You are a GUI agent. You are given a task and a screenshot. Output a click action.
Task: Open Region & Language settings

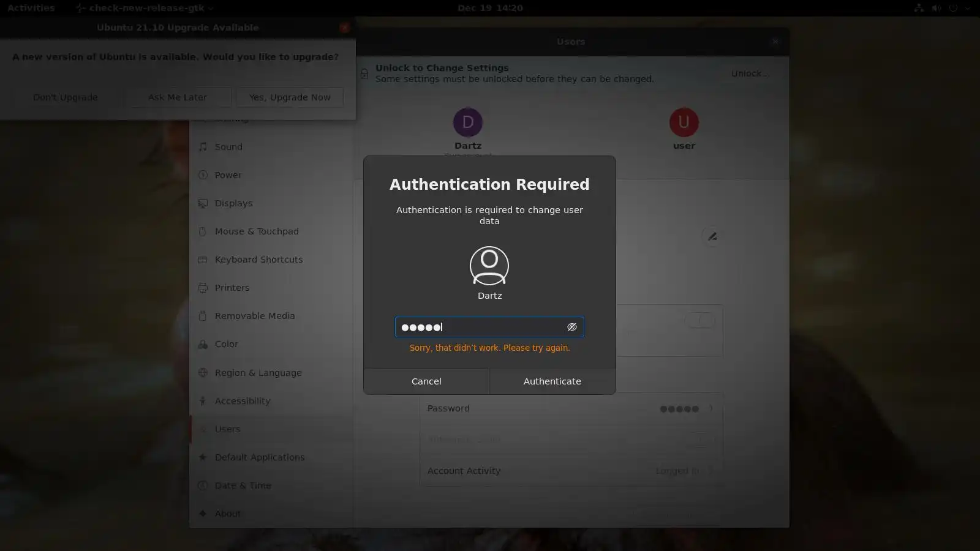(x=271, y=373)
